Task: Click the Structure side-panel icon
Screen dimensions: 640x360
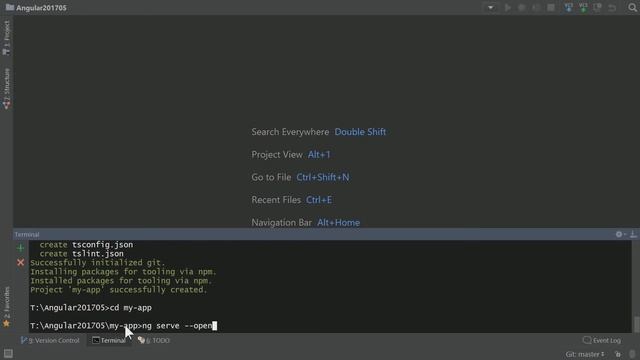Action: [x=6, y=105]
